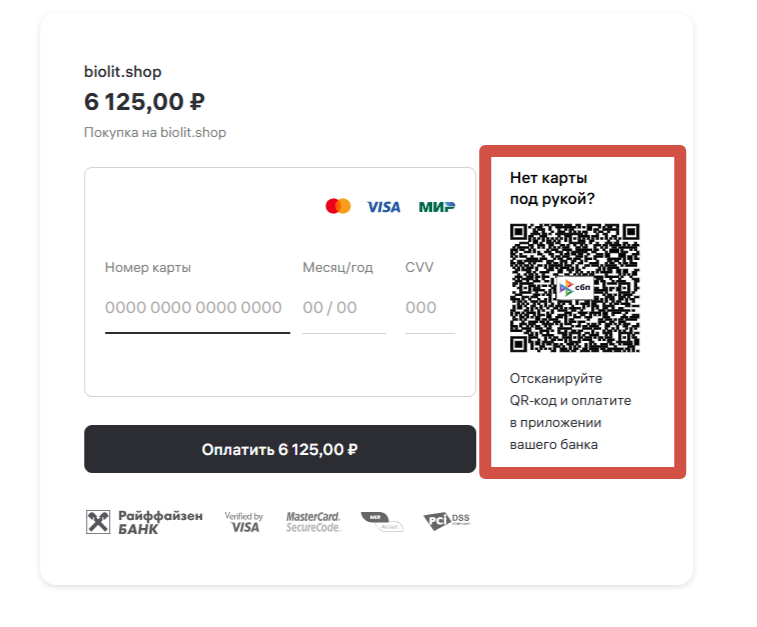Viewport: 757px width, 627px height.
Task: Click the green МИР card logo
Action: 437,207
